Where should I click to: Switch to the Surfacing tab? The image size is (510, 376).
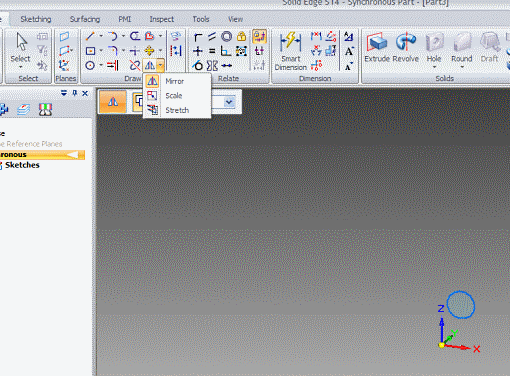click(x=85, y=19)
